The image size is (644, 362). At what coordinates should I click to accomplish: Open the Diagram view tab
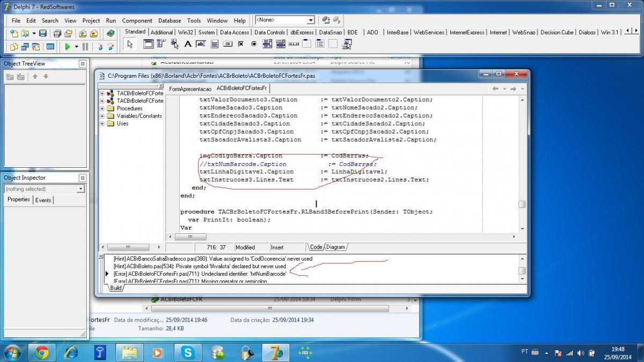click(x=335, y=247)
